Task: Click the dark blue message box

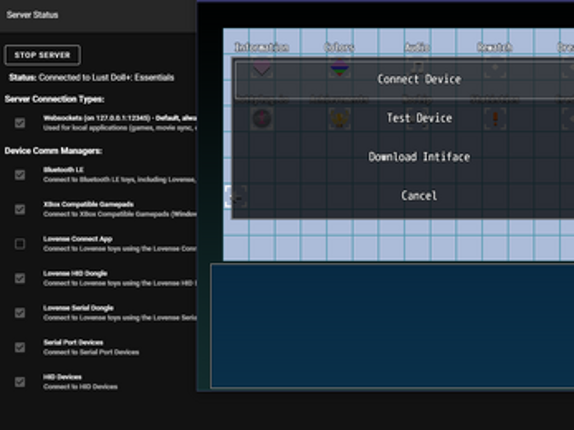Action: (392, 325)
